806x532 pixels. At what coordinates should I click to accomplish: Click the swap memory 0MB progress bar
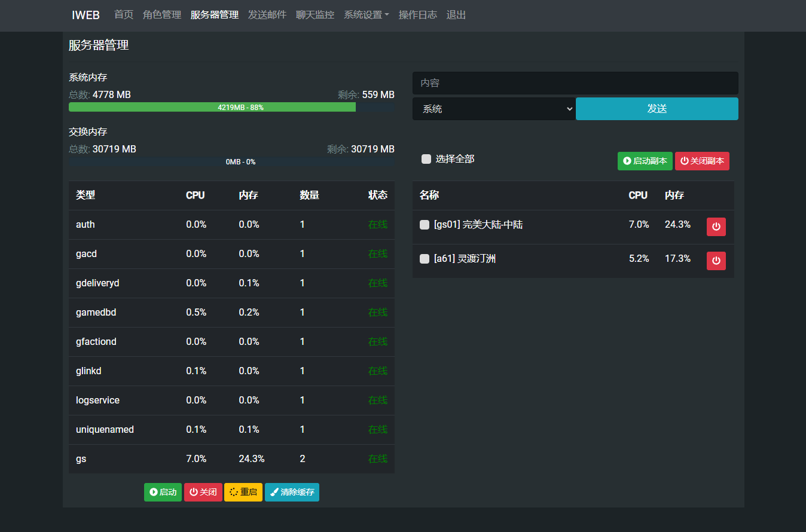[x=231, y=161]
